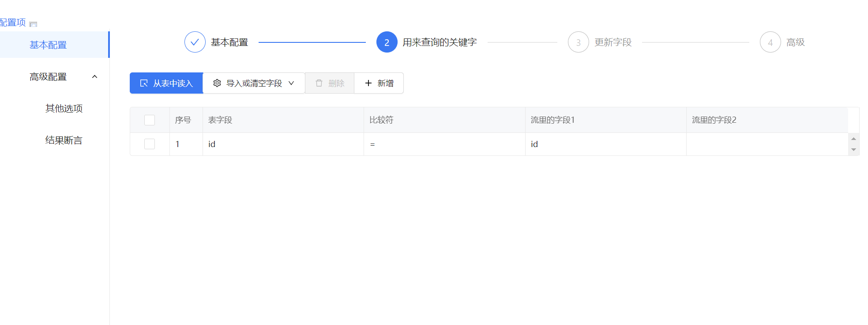Click the 更新字段 step label
Image resolution: width=868 pixels, height=325 pixels.
tap(613, 42)
